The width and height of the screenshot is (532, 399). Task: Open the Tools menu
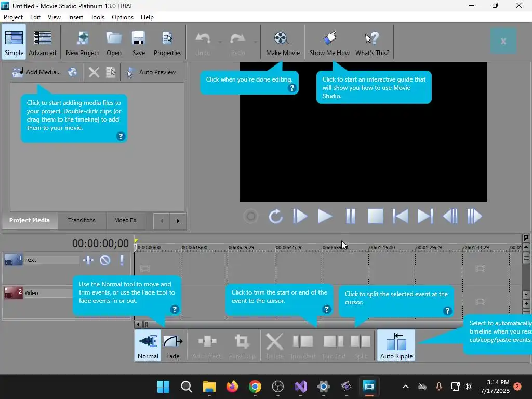tap(97, 17)
